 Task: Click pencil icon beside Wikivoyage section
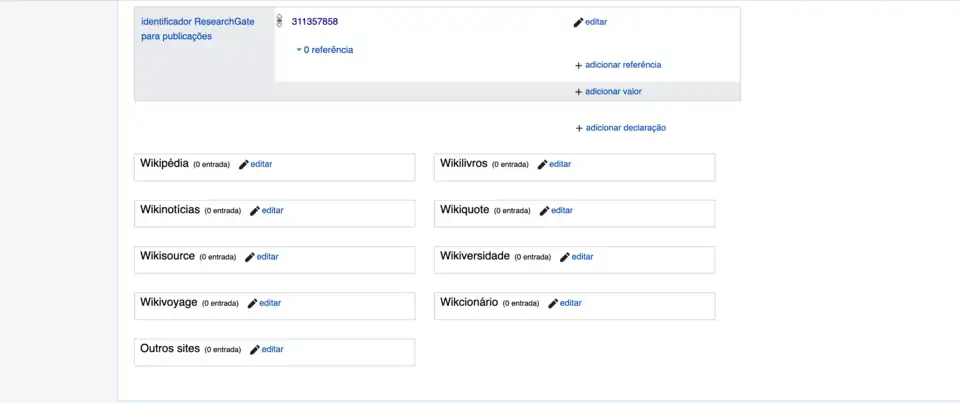(x=253, y=303)
